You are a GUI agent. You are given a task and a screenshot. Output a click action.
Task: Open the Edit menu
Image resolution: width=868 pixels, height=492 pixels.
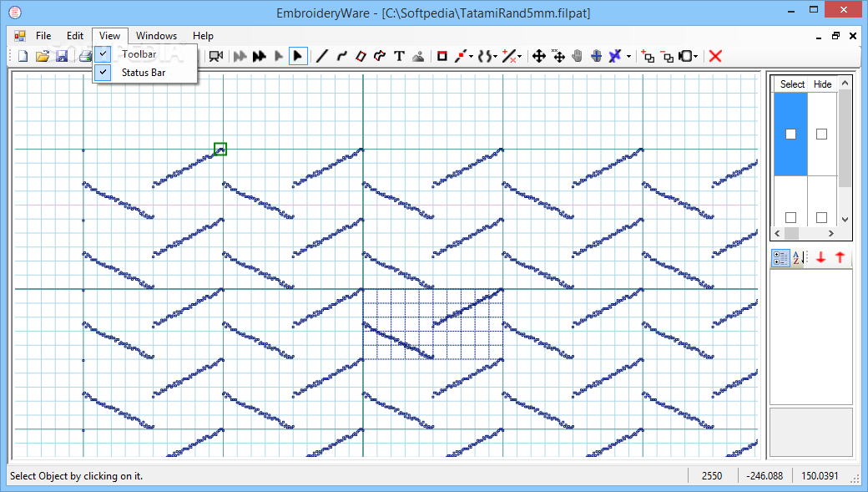(x=75, y=35)
